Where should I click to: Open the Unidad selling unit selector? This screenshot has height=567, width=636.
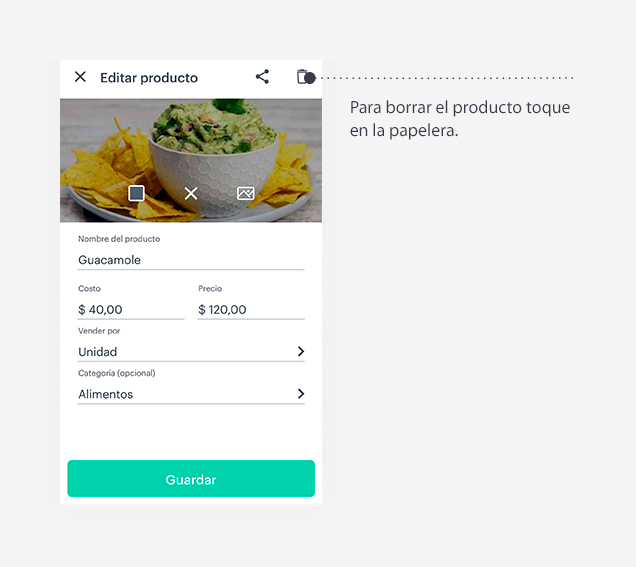click(x=191, y=352)
